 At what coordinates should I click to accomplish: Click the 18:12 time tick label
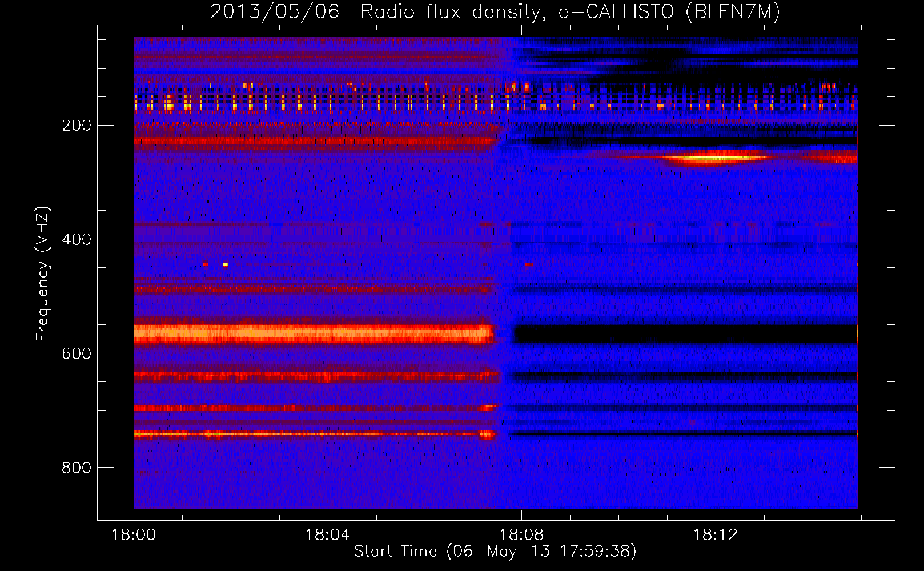point(716,534)
